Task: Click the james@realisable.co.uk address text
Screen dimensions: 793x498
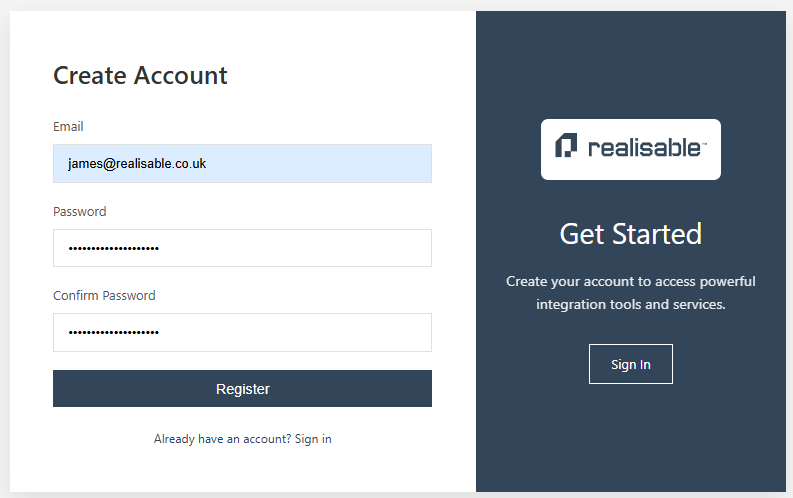Action: (137, 163)
